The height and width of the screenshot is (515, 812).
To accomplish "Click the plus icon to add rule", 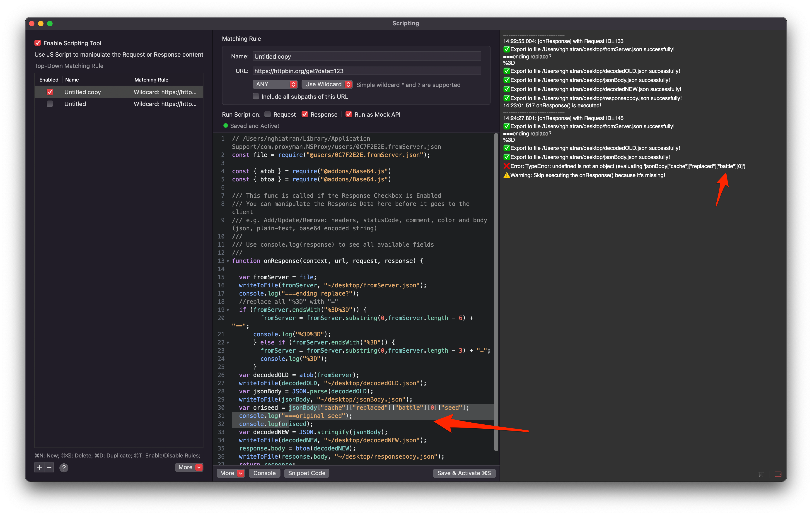I will pos(39,467).
